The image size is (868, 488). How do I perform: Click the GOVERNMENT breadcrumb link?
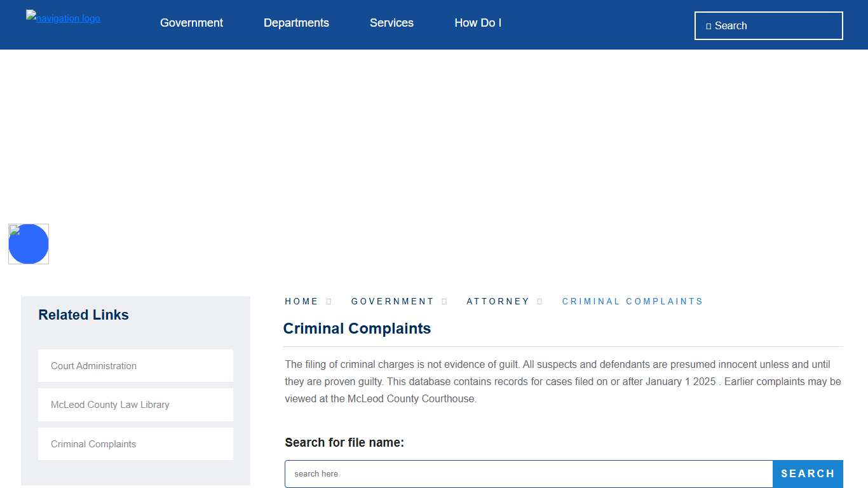[392, 301]
